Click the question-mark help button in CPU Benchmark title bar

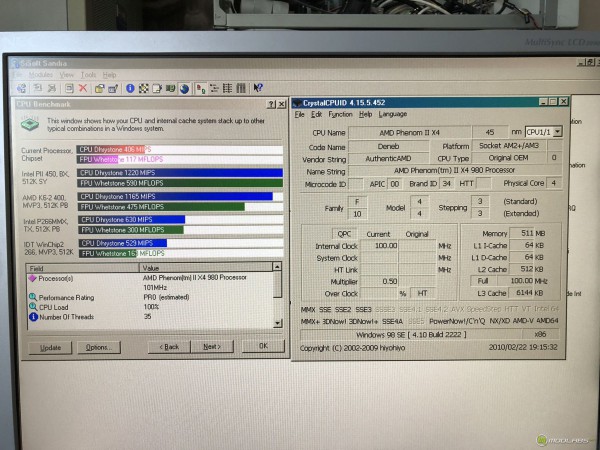pyautogui.click(x=271, y=104)
